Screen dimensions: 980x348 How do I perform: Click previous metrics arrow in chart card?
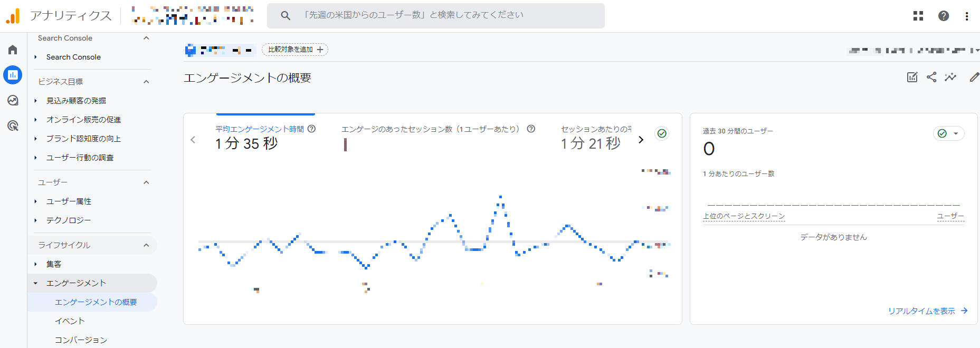(x=193, y=140)
